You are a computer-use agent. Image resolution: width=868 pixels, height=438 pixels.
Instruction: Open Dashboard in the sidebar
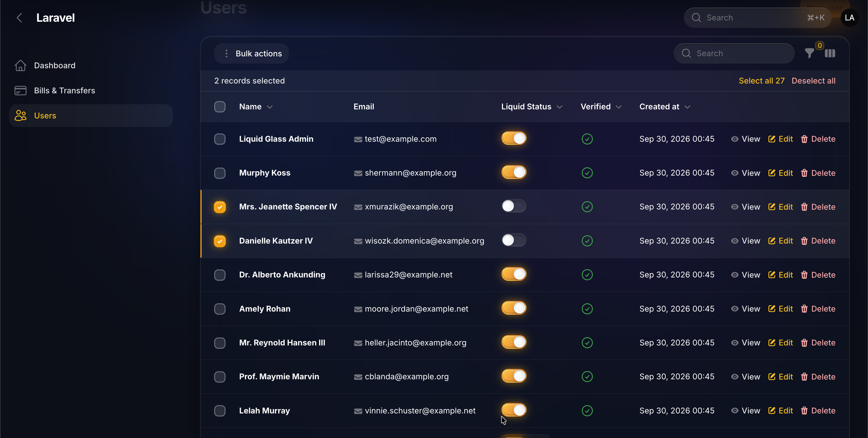pos(91,65)
